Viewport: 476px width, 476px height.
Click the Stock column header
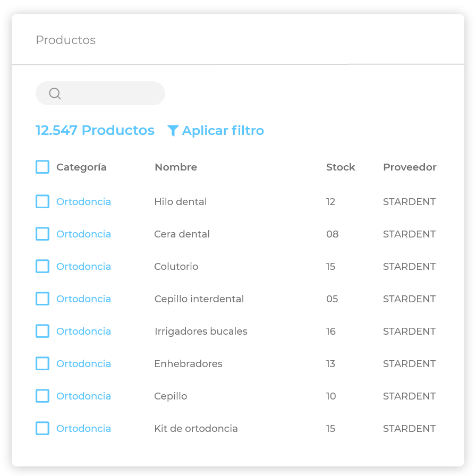pyautogui.click(x=341, y=167)
